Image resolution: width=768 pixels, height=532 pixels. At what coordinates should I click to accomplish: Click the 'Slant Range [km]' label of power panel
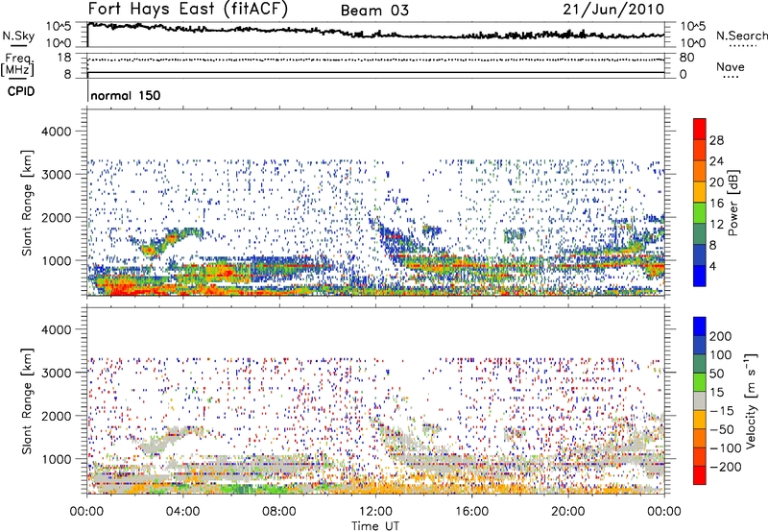tap(27, 203)
